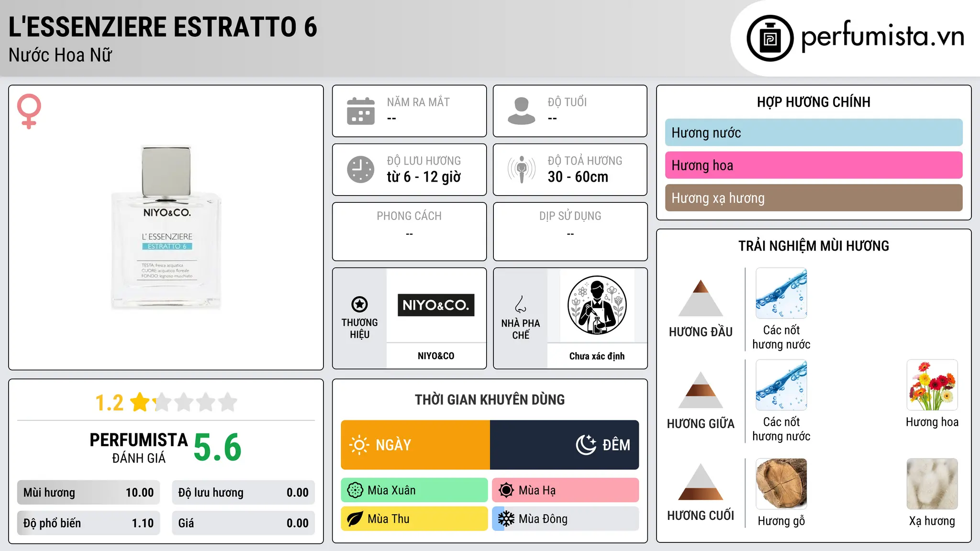Click the dark Đêm time bar

[x=565, y=445]
